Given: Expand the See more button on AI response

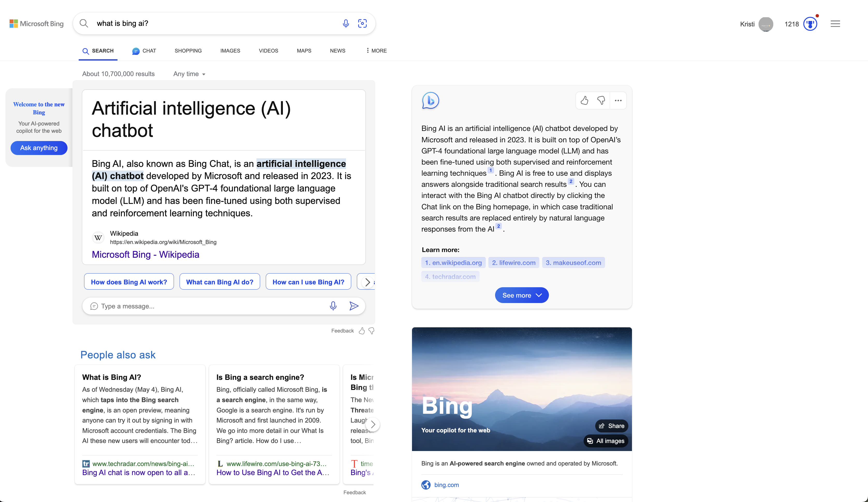Looking at the screenshot, I should tap(521, 295).
